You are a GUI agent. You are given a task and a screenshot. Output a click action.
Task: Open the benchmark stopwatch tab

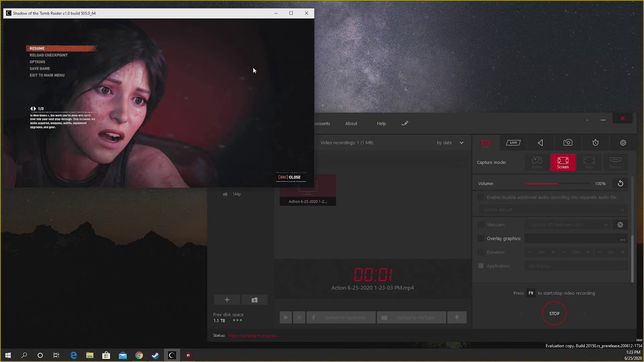coord(595,143)
